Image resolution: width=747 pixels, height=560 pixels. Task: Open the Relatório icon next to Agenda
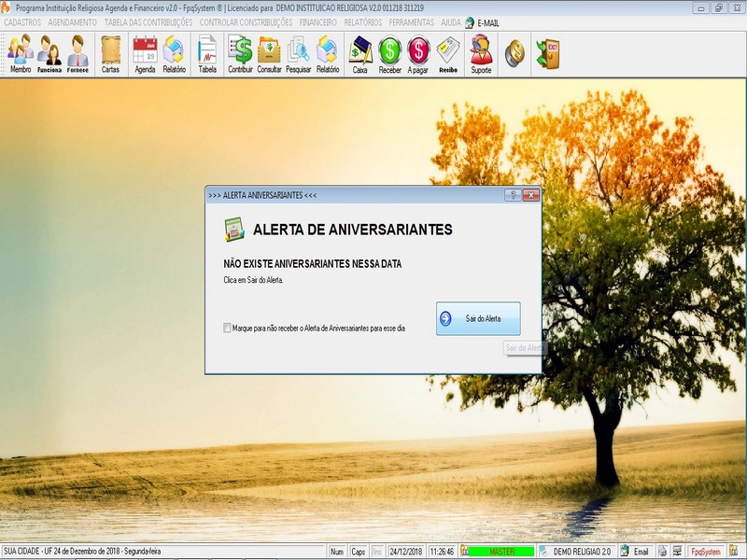(174, 54)
